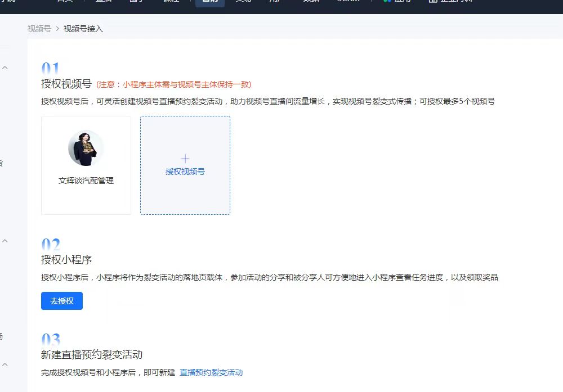The image size is (563, 392).
Task: Open the 直播预约裂变活动 link
Action: pos(211,372)
